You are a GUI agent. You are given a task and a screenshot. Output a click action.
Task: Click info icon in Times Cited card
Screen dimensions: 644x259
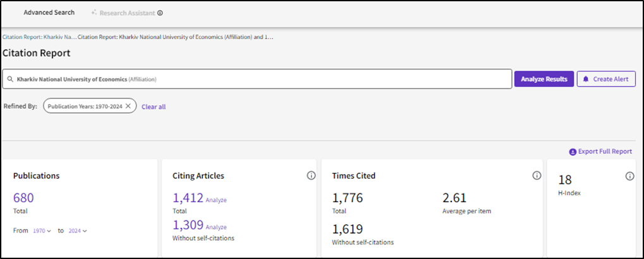(537, 176)
